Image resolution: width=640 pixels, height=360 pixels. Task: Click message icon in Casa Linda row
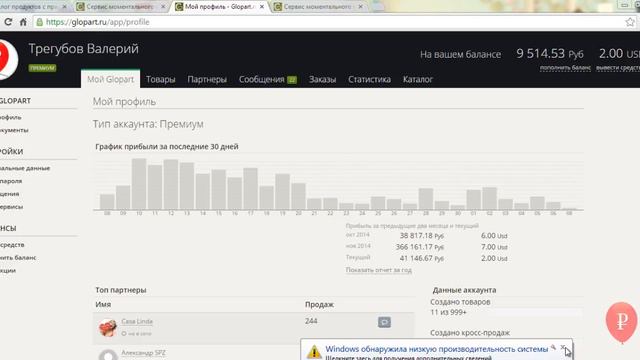(x=384, y=322)
